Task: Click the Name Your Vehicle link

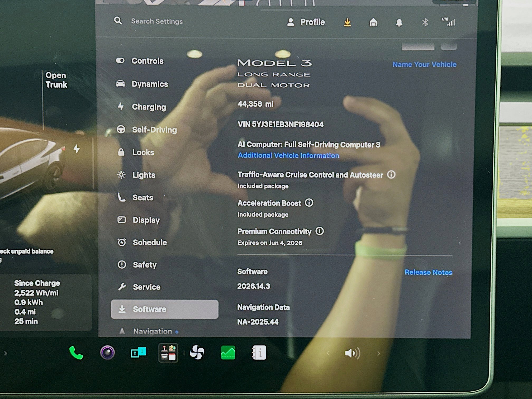Action: tap(424, 64)
